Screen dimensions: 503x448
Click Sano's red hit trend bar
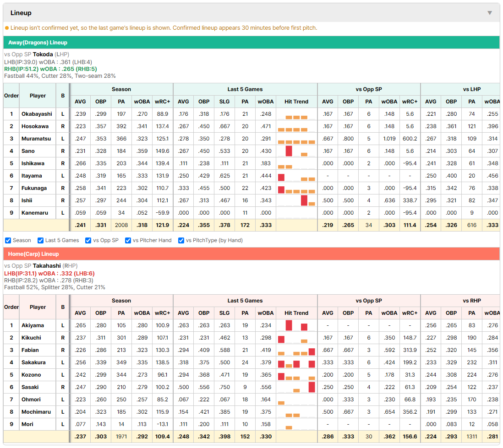[x=289, y=151]
